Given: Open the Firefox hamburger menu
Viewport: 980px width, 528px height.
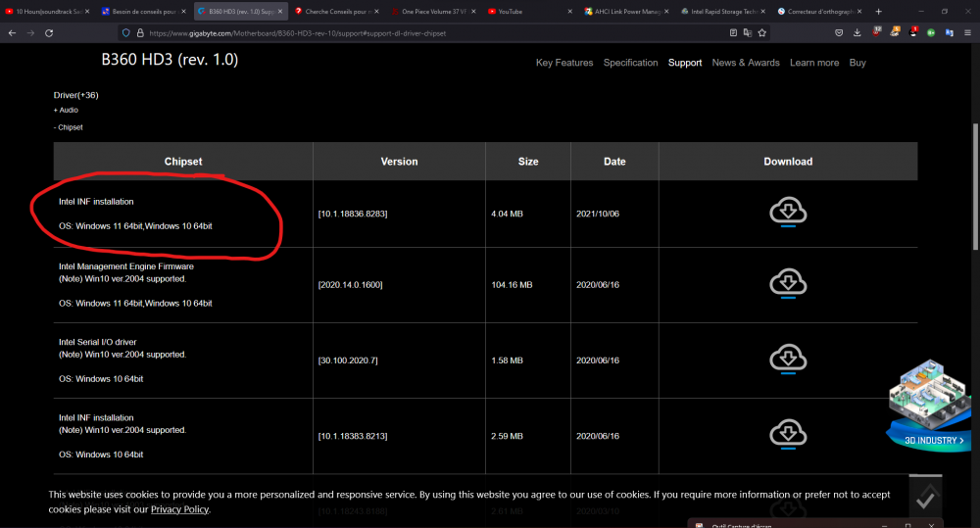Looking at the screenshot, I should pos(967,33).
